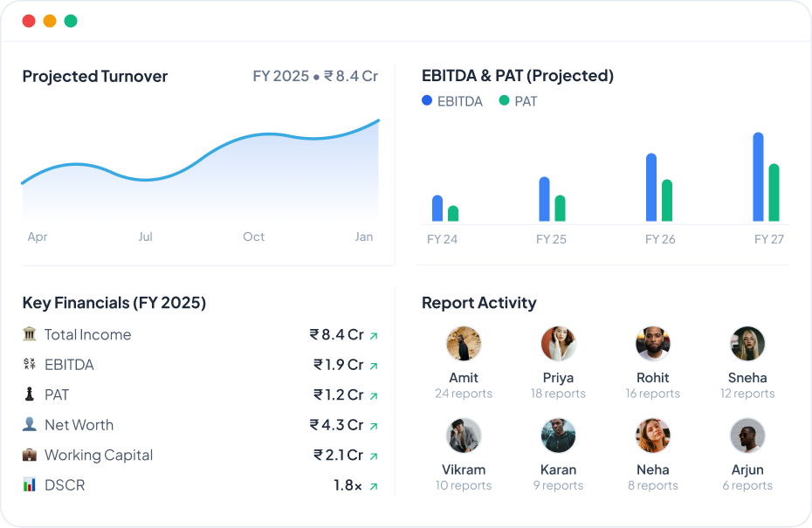Viewport: 812px width, 528px height.
Task: Open Karan's profile avatar
Action: [x=558, y=435]
